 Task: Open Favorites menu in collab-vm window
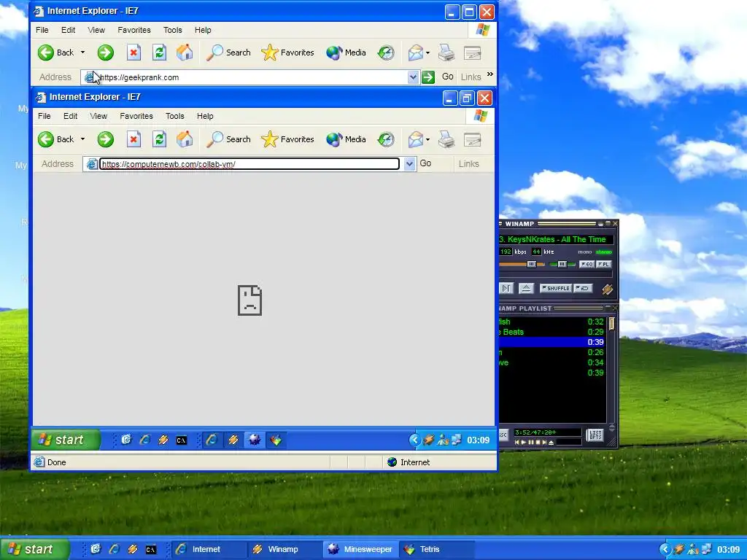(136, 116)
